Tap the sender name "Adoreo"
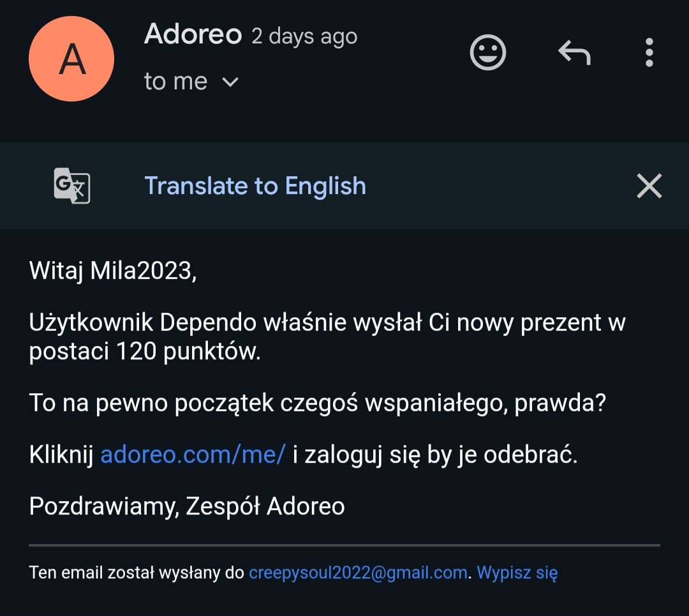The height and width of the screenshot is (616, 689). [x=193, y=33]
